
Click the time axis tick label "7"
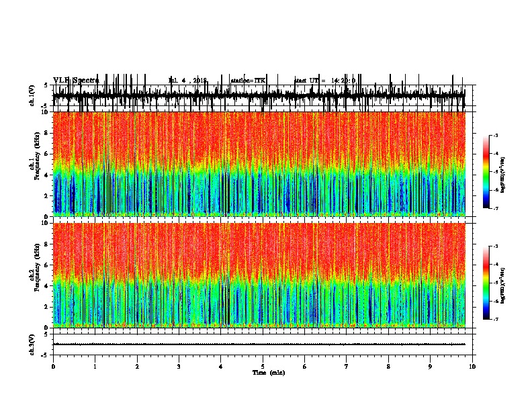click(347, 367)
